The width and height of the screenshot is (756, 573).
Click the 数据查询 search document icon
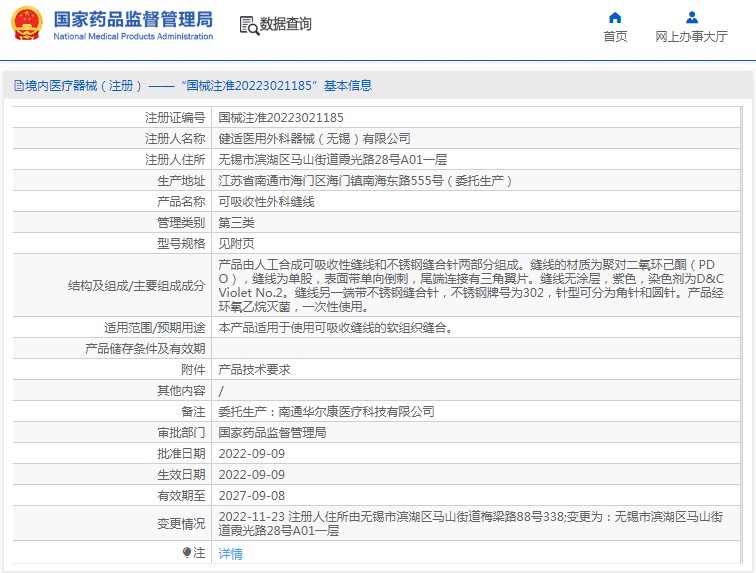point(249,25)
